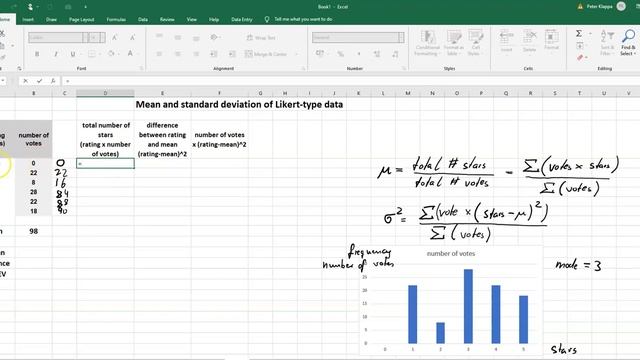
Task: Open the Data ribbon tab
Action: point(143,19)
